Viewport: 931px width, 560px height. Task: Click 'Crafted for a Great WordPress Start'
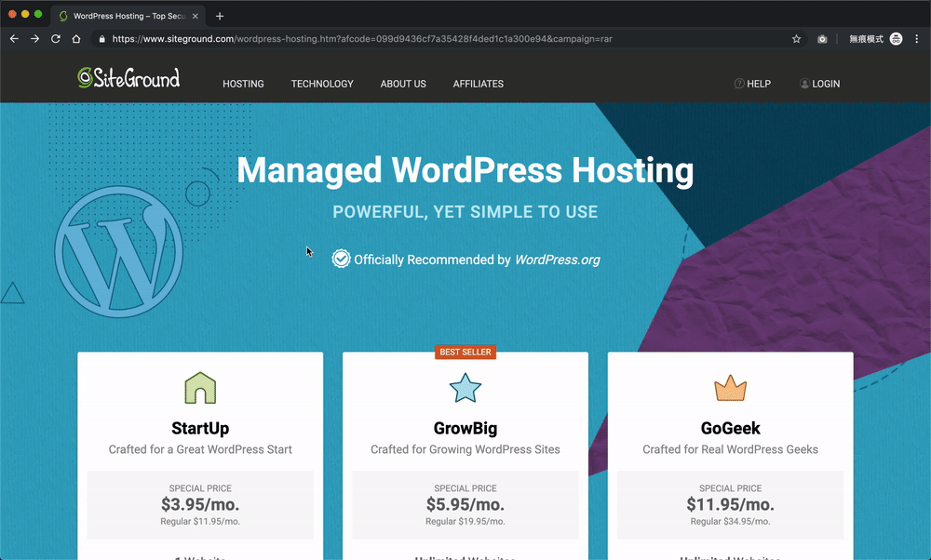point(200,449)
